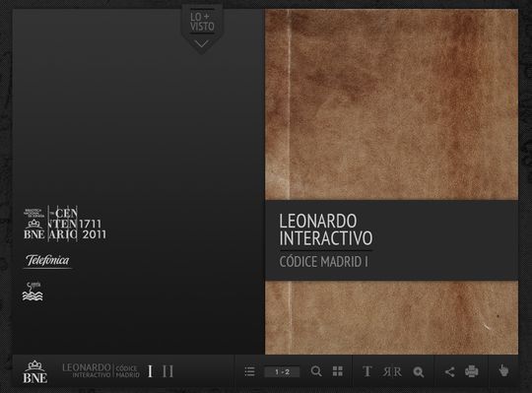The height and width of the screenshot is (393, 532).
Task: Open the BNE Centenario 1711-2011 logo
Action: (x=65, y=224)
